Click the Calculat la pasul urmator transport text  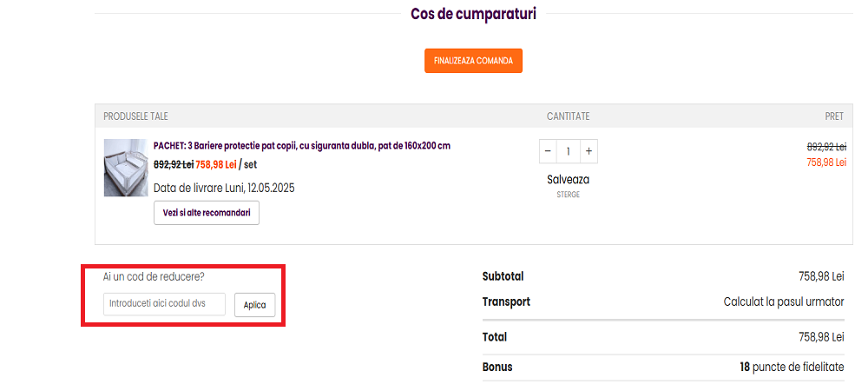(x=783, y=302)
